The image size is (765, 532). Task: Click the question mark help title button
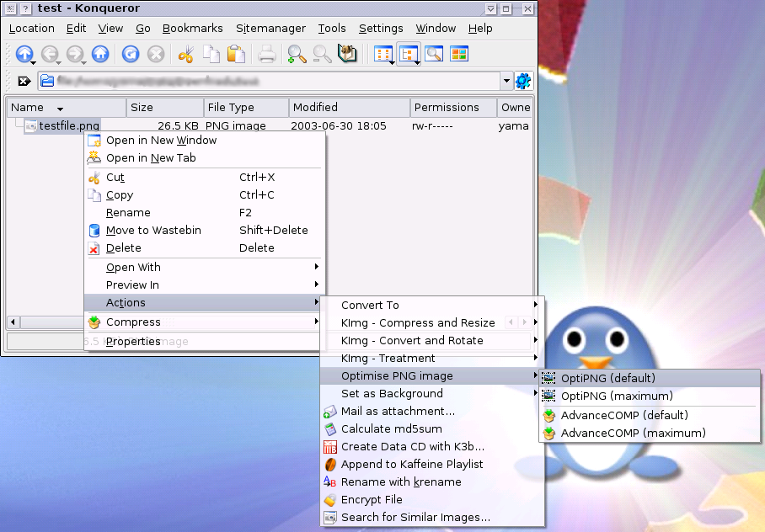point(26,8)
